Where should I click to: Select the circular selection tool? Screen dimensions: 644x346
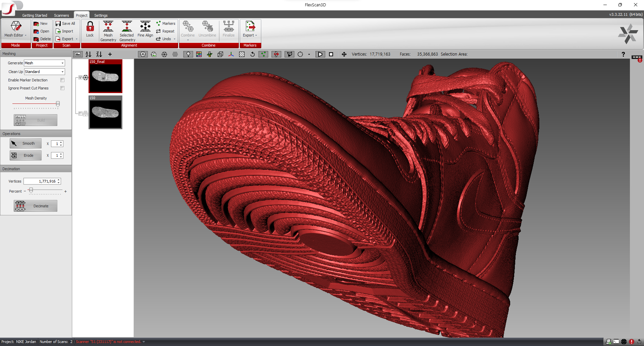[300, 54]
